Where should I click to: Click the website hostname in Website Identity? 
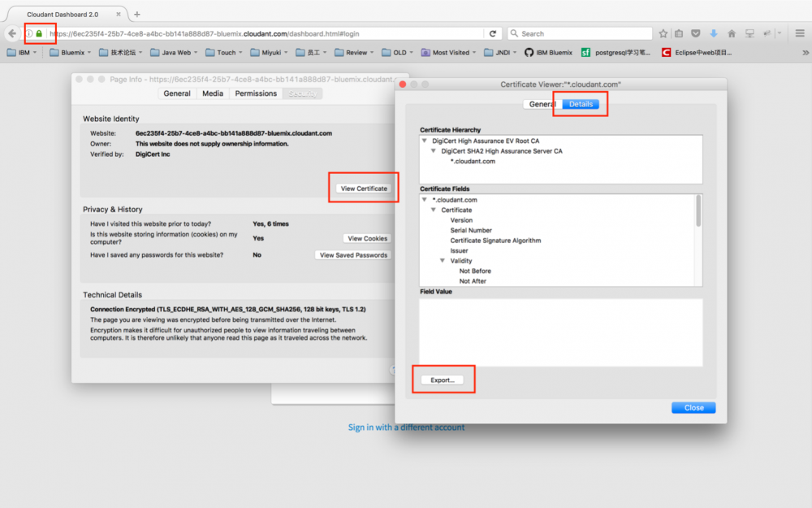234,133
